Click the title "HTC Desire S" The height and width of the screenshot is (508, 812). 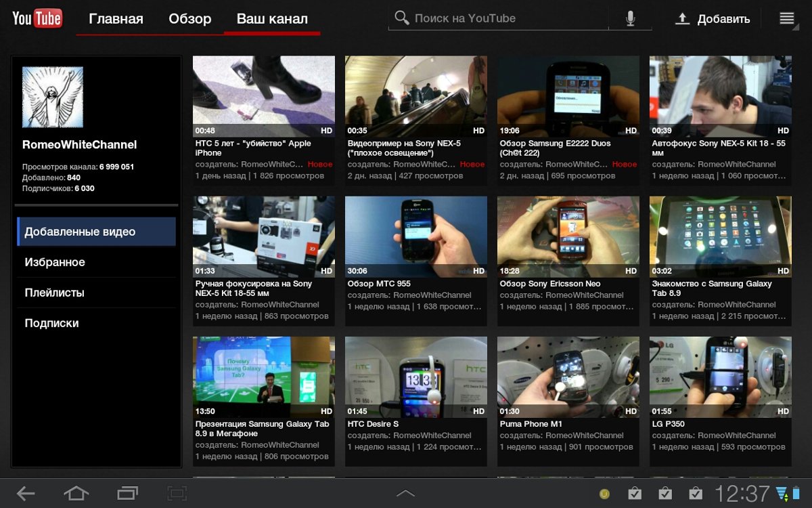(373, 424)
